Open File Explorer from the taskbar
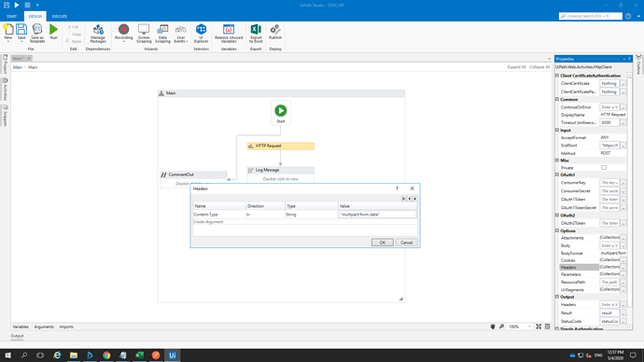644x362 pixels. (x=74, y=355)
